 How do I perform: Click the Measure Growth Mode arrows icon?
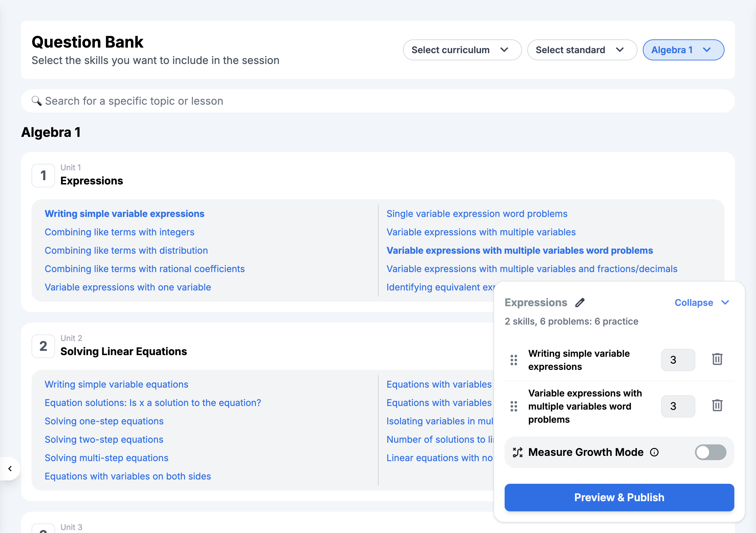click(x=517, y=452)
